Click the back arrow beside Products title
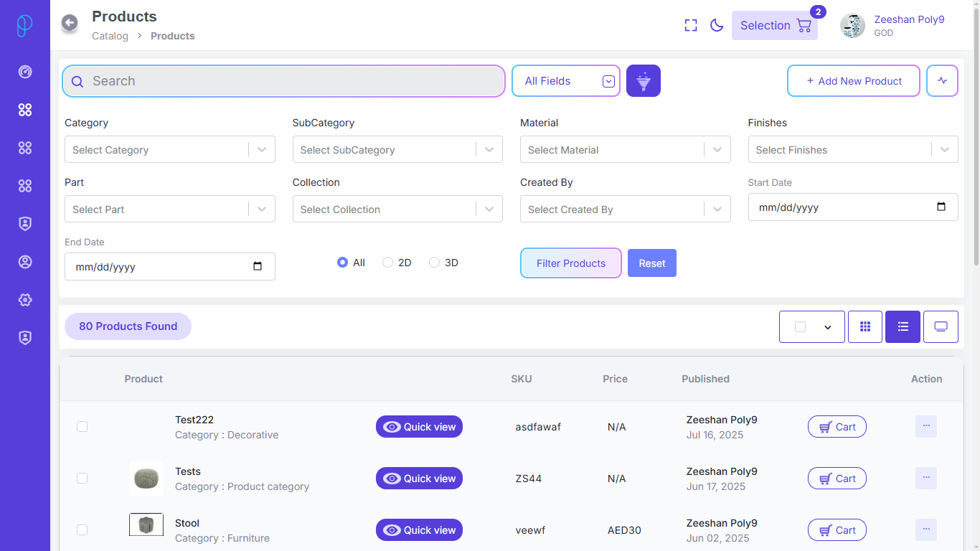980x551 pixels. tap(70, 24)
